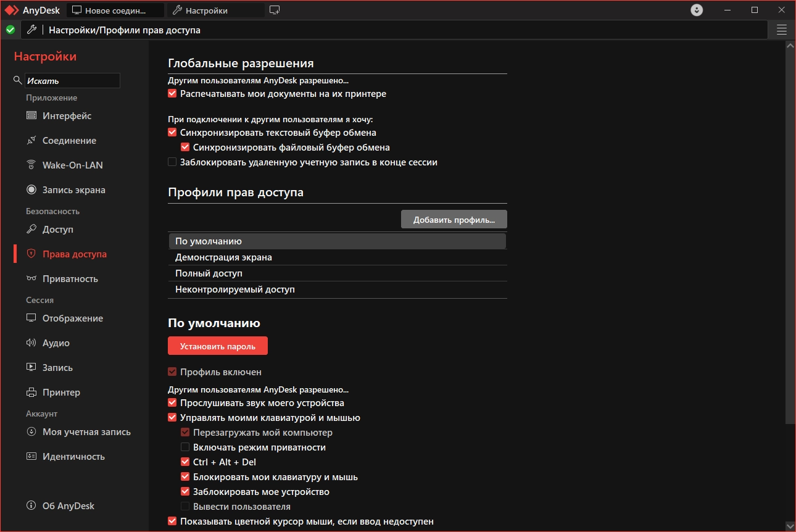Click the download arrow icon in title bar
Viewport: 796px width, 532px height.
pyautogui.click(x=697, y=10)
